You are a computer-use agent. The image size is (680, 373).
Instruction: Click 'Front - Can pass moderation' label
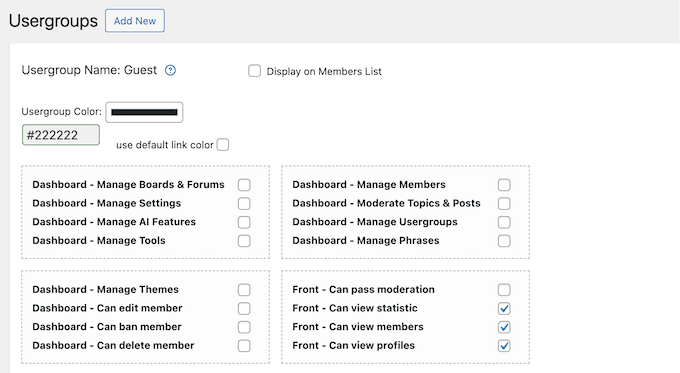363,290
